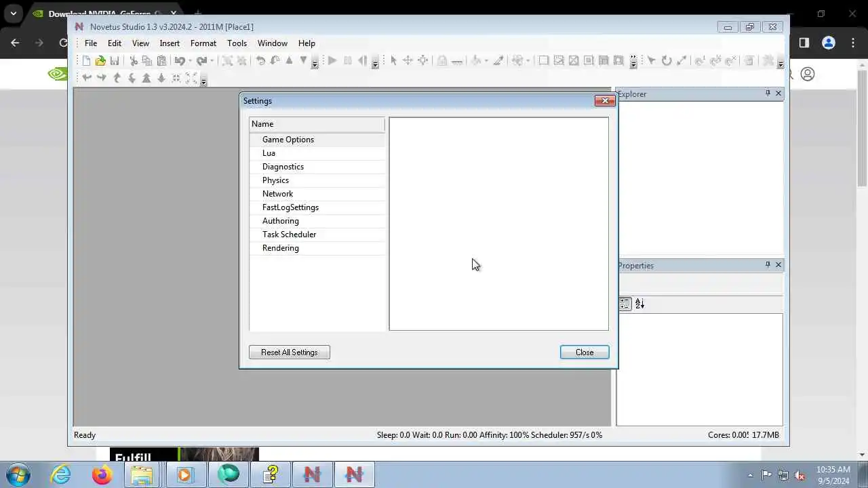Image resolution: width=868 pixels, height=488 pixels.
Task: Click the taskbar clock showing 10:35 AM
Action: click(833, 475)
